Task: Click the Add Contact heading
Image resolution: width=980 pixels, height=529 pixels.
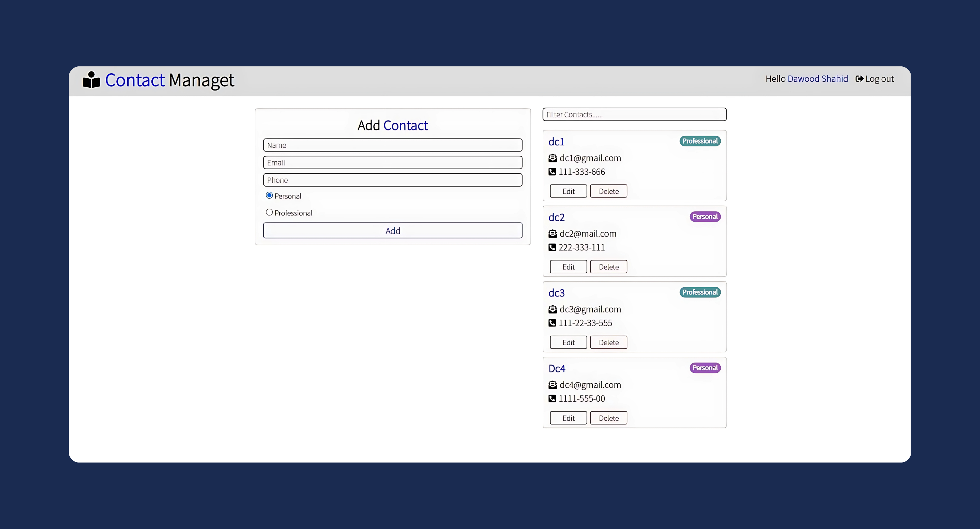Action: pyautogui.click(x=393, y=126)
